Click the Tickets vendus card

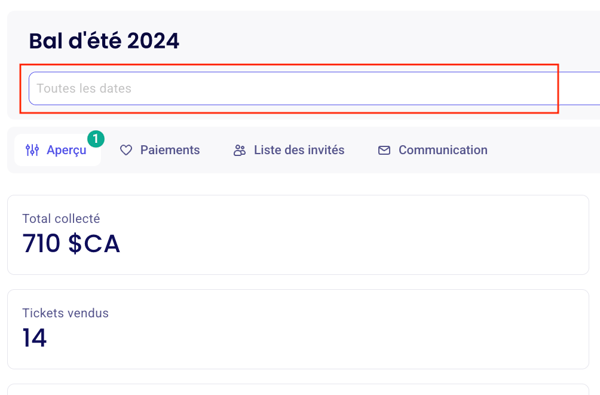pos(298,329)
